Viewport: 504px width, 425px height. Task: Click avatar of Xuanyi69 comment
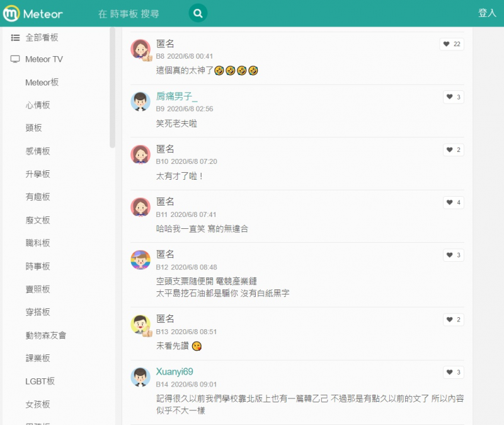tap(140, 377)
